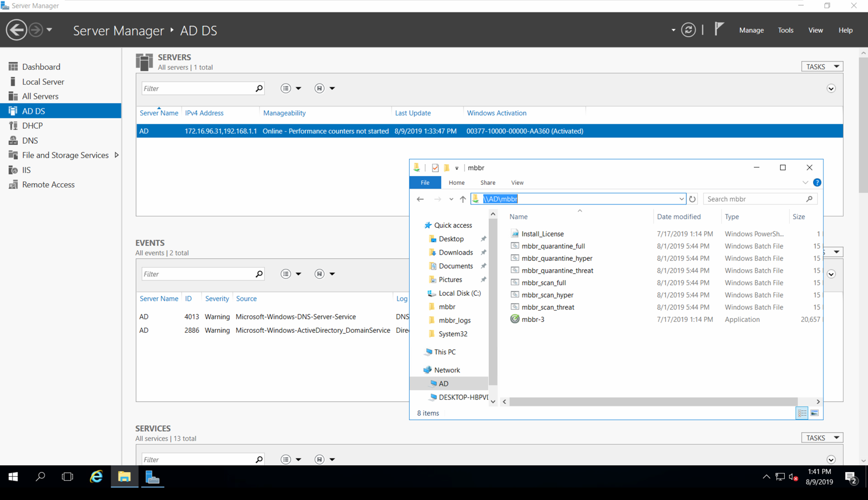The width and height of the screenshot is (868, 500).
Task: Select the Install_License file
Action: tap(542, 234)
